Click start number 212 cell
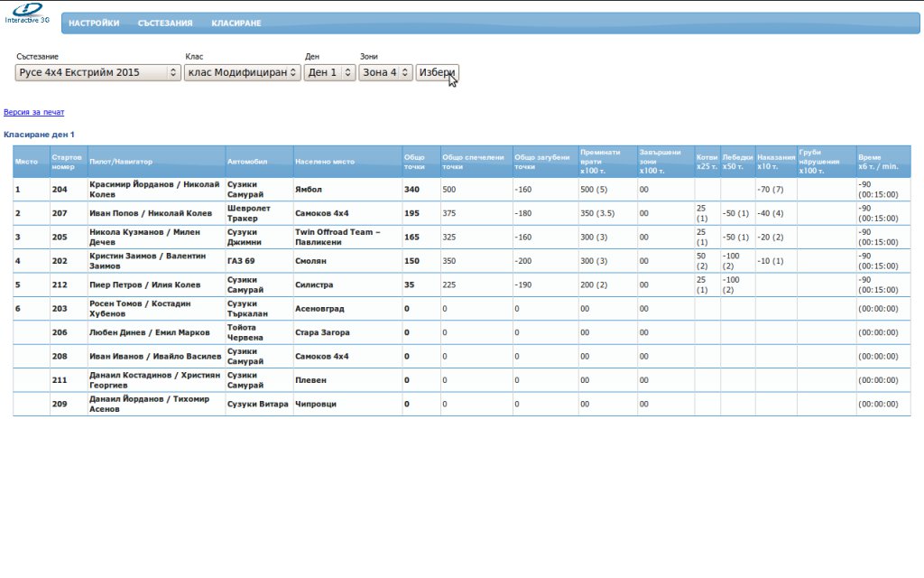The height and width of the screenshot is (578, 924). tap(60, 284)
